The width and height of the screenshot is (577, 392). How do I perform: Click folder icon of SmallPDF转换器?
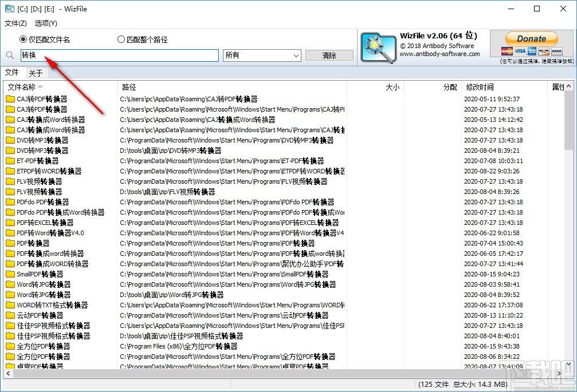10,274
